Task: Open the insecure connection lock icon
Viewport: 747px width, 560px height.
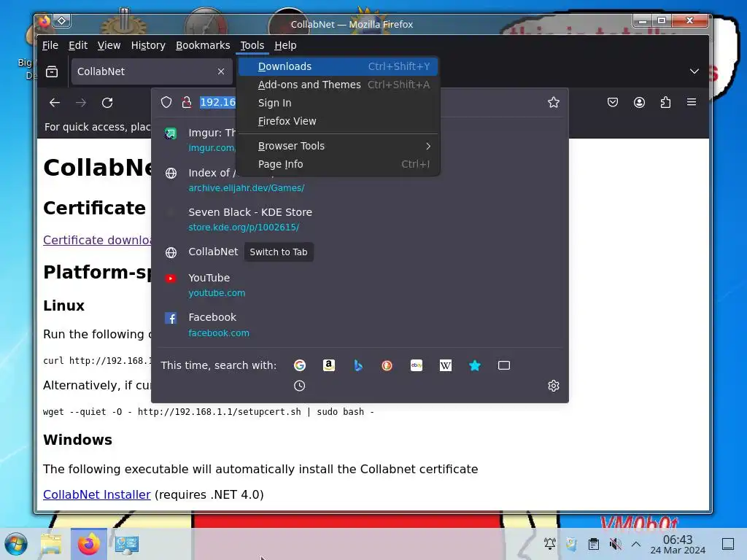Action: pos(187,102)
